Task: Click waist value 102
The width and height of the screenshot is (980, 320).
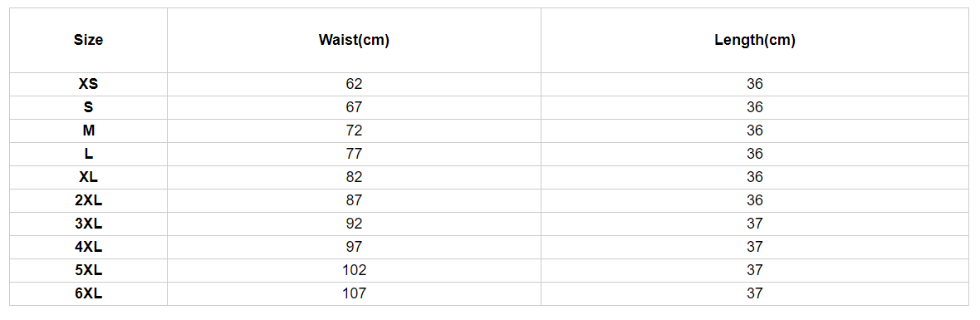Action: point(354,270)
